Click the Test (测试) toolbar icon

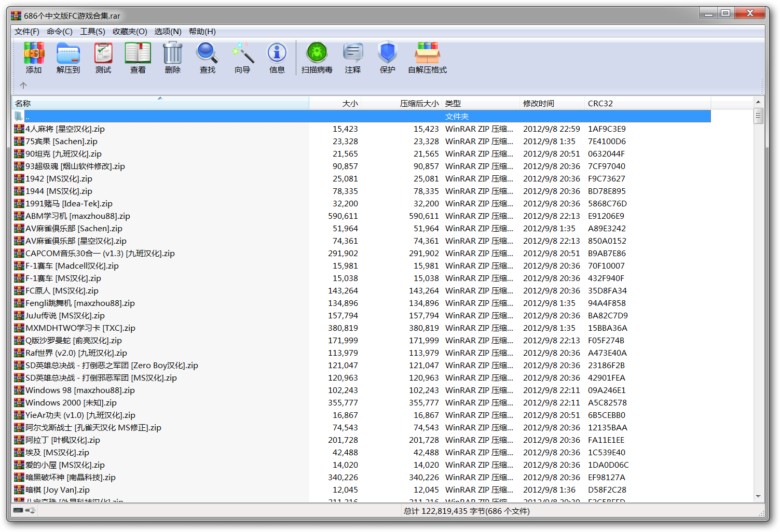pos(103,53)
